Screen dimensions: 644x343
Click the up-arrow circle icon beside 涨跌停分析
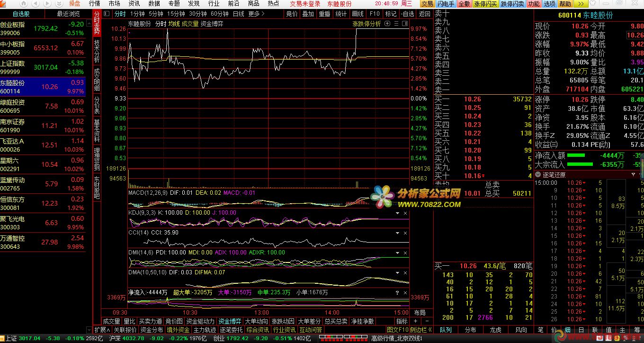click(x=387, y=24)
